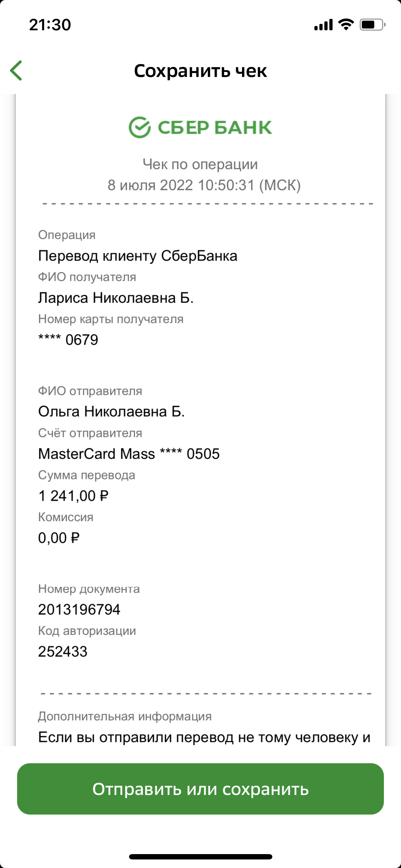Tap the green back arrow
This screenshot has width=401, height=868.
click(x=16, y=71)
